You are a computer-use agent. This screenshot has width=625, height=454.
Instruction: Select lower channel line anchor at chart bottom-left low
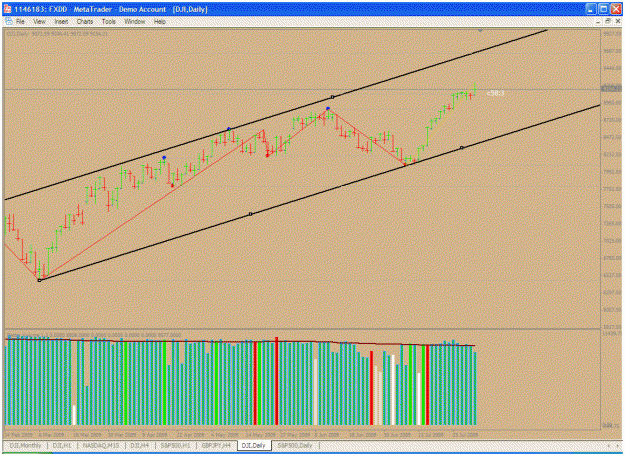click(x=39, y=281)
